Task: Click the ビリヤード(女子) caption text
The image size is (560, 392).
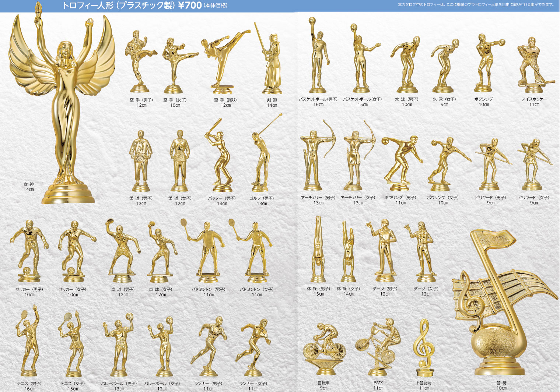Action: coord(533,198)
